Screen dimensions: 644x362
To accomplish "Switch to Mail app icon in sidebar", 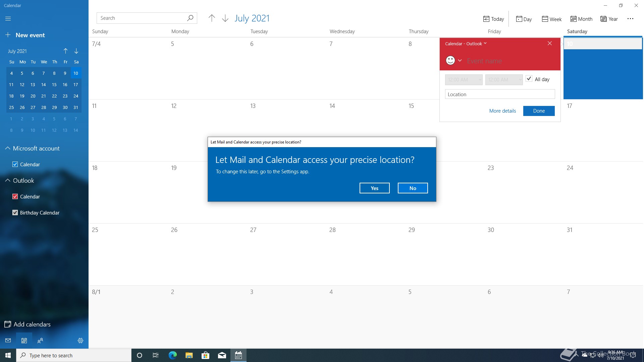I will coord(8,341).
